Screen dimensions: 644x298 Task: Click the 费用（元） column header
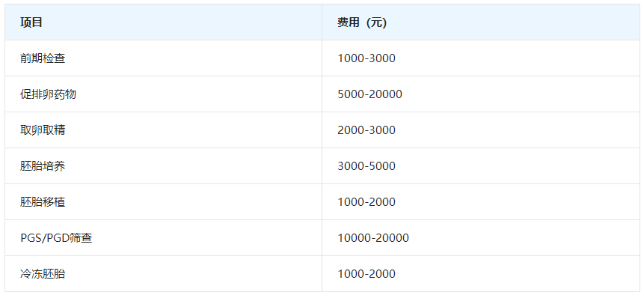[x=362, y=22]
